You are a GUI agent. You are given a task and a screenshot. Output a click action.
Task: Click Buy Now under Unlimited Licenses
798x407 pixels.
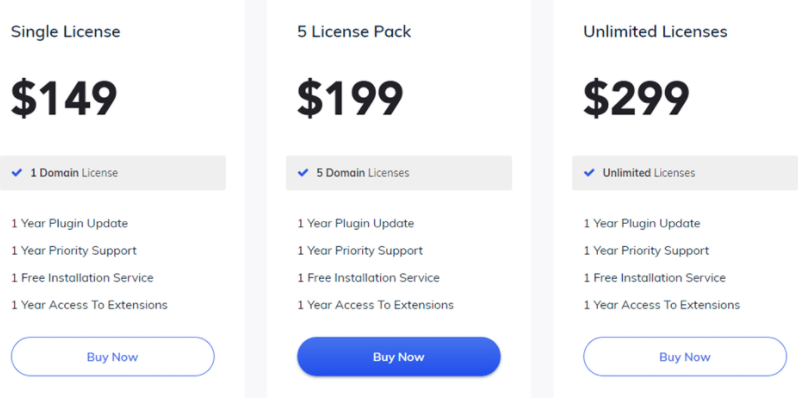coord(685,357)
